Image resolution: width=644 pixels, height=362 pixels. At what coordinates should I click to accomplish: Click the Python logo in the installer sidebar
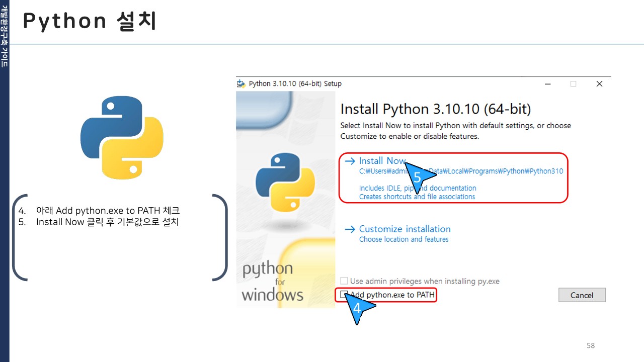pos(285,183)
